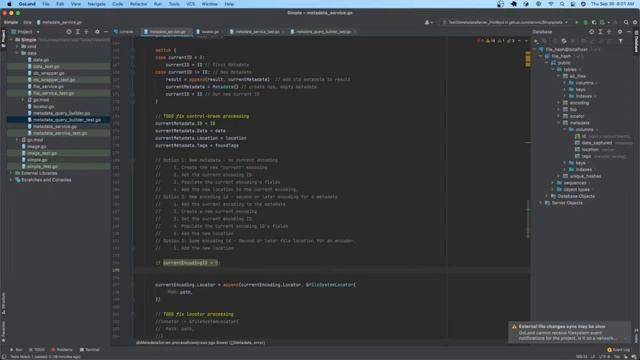The width and height of the screenshot is (640, 360).
Task: Switch to the console editor tab
Action: pos(124,32)
